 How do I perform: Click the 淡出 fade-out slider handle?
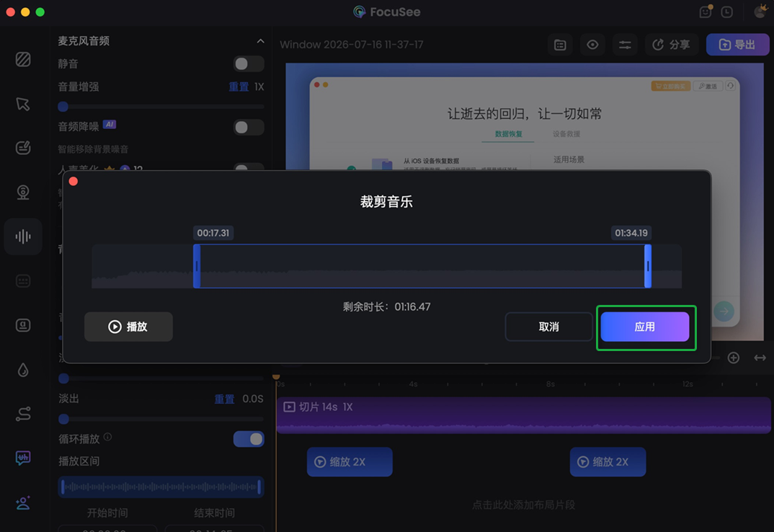[x=63, y=419]
